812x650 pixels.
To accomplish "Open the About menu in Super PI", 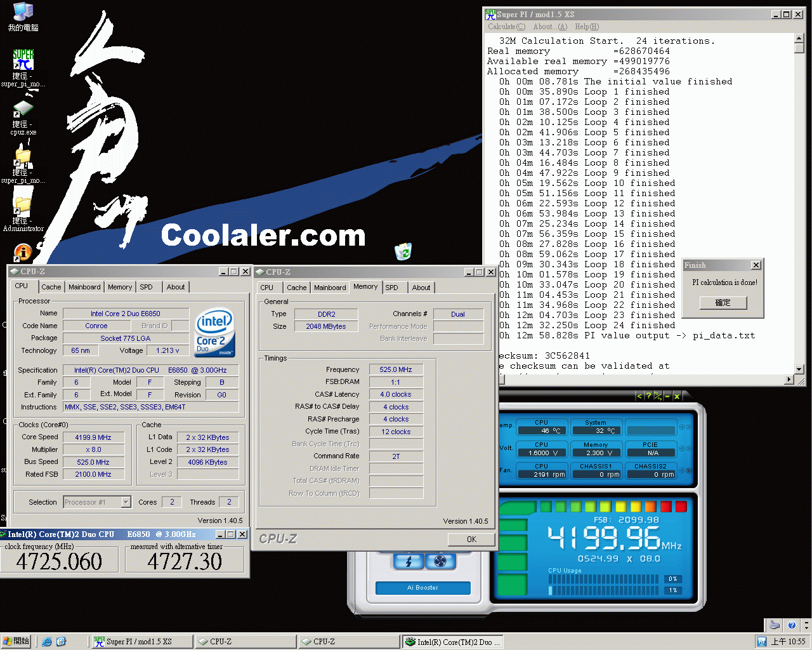I will 550,27.
